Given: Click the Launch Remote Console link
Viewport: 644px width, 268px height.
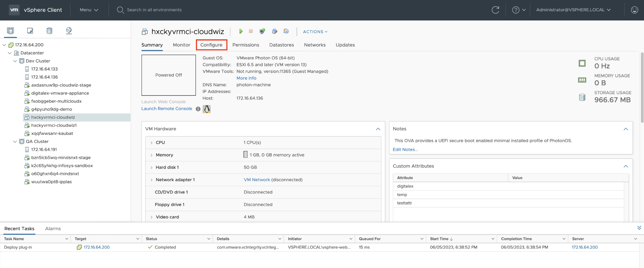Looking at the screenshot, I should 167,109.
